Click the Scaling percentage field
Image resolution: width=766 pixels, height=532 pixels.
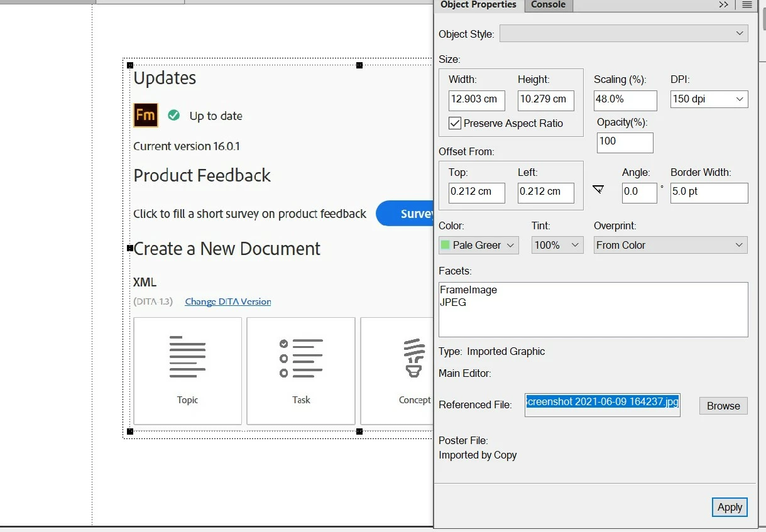click(x=625, y=100)
